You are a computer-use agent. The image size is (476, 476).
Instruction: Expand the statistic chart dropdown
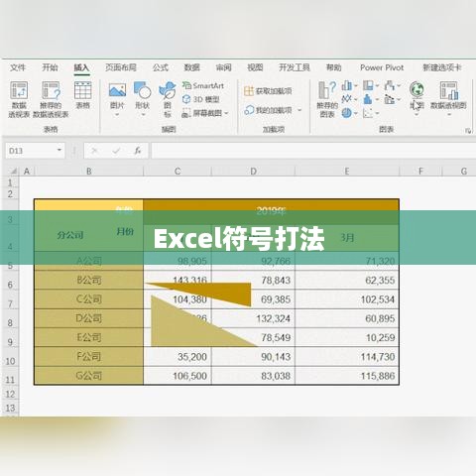click(x=377, y=99)
